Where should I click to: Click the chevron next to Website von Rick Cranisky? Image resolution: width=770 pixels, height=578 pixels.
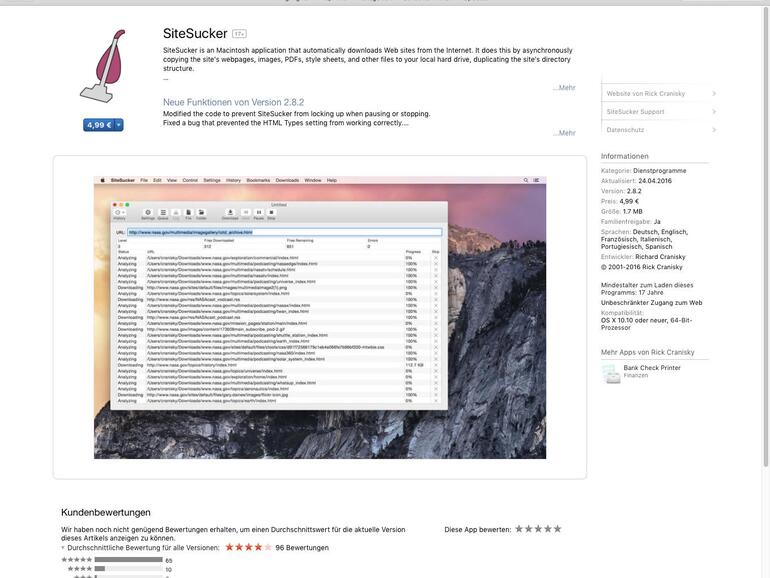(x=714, y=93)
